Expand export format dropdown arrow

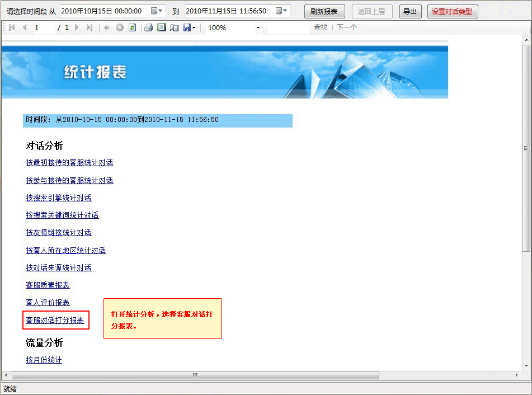[194, 28]
